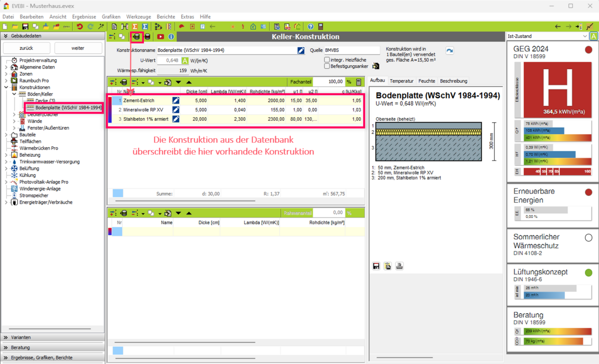Click the red undo arrow in toolbar

click(x=79, y=26)
